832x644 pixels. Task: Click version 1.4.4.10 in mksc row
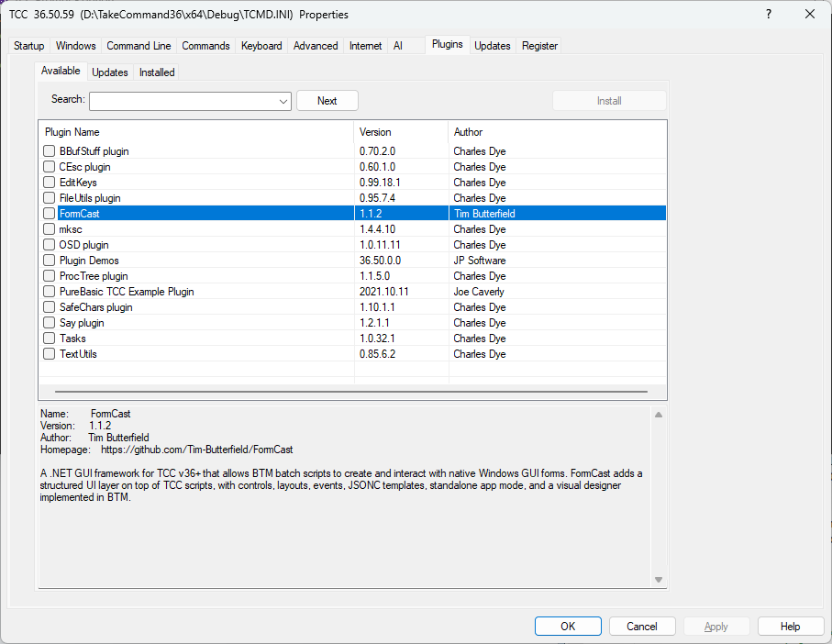point(377,229)
